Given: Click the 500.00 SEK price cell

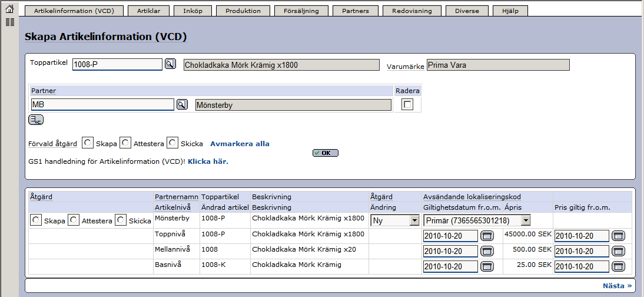Looking at the screenshot, I should (x=532, y=249).
